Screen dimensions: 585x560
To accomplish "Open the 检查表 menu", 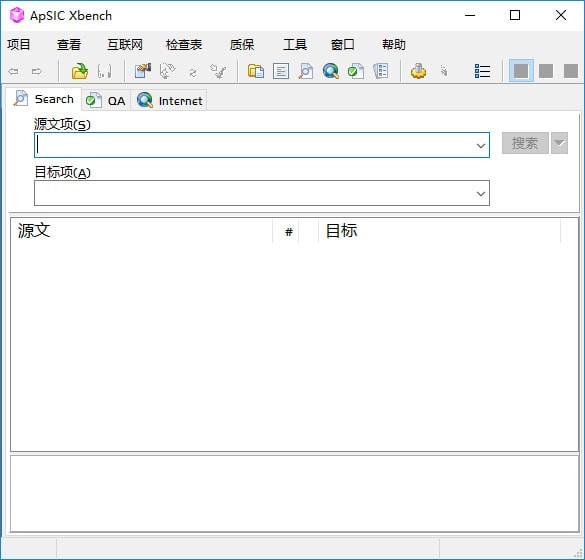I will (184, 44).
